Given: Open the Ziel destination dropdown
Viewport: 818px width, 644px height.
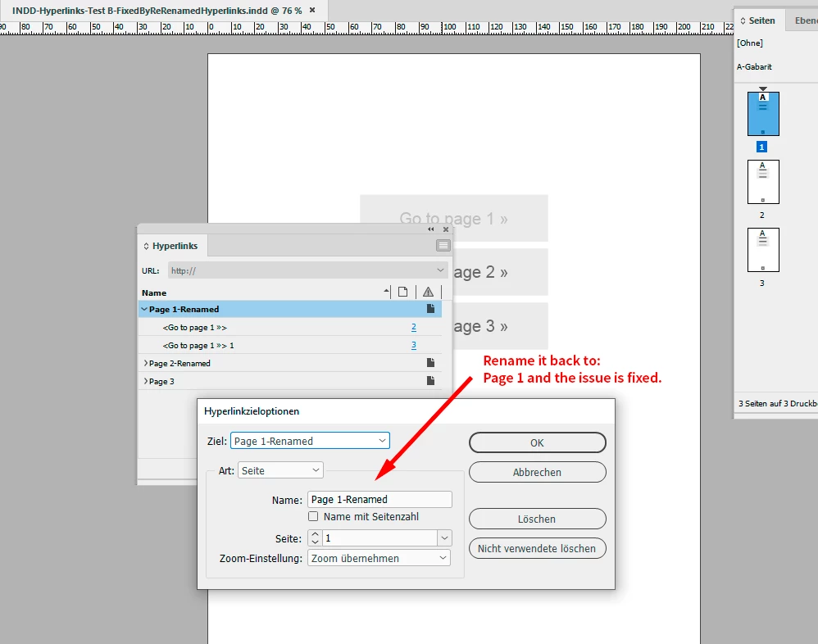Looking at the screenshot, I should tap(382, 441).
